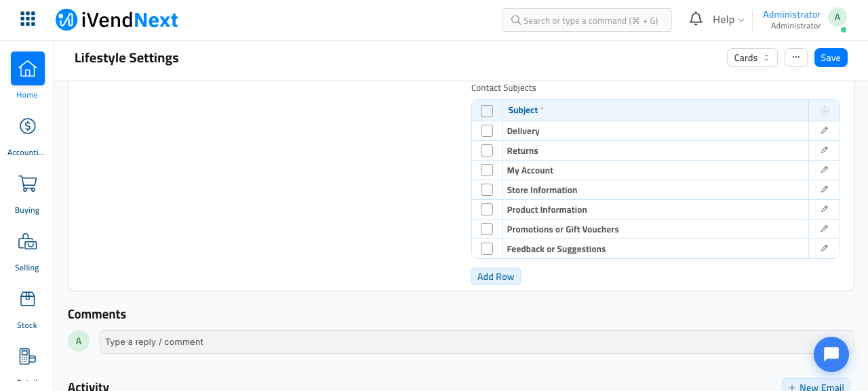Tick the Product Information row checkbox
The height and width of the screenshot is (391, 868).
click(487, 209)
